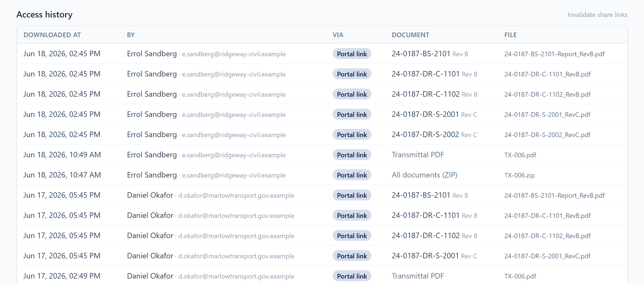The image size is (644, 284).
Task: Click the Portal link badge in the Jun 18 TX-006.pdf row
Action: tap(352, 155)
